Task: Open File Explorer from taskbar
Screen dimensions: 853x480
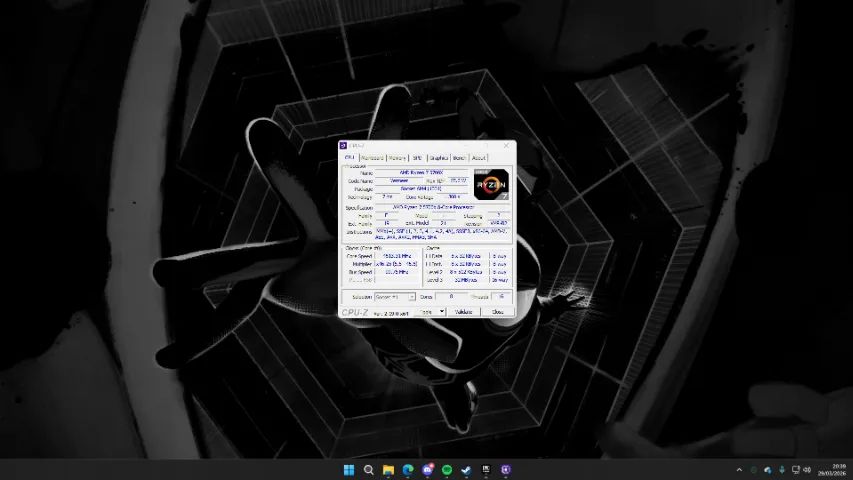Action: tap(388, 470)
